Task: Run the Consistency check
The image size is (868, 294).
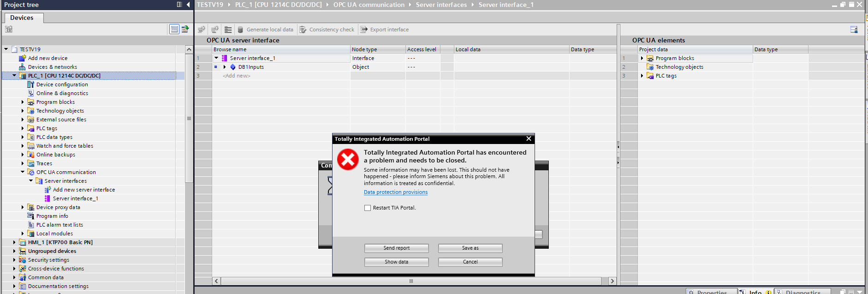Action: pos(327,30)
